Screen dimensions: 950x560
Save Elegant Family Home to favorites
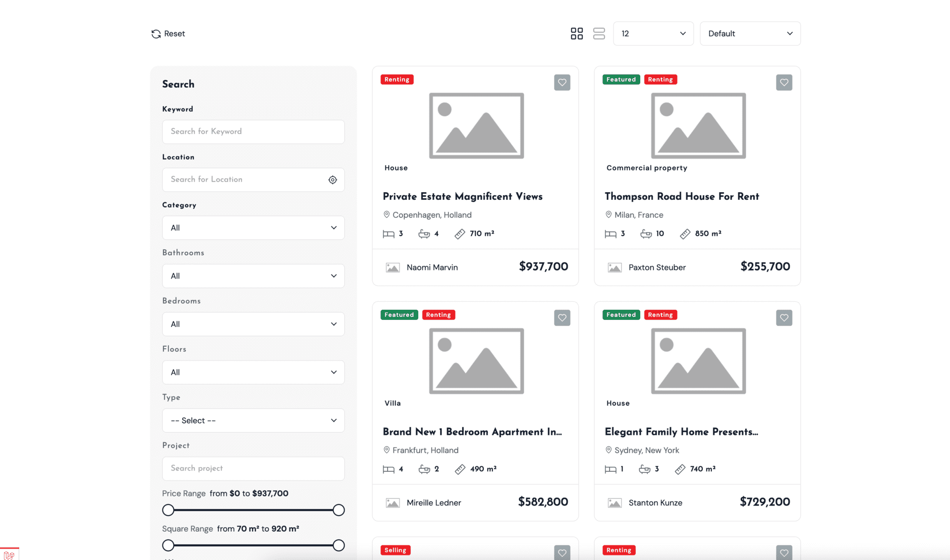point(784,318)
